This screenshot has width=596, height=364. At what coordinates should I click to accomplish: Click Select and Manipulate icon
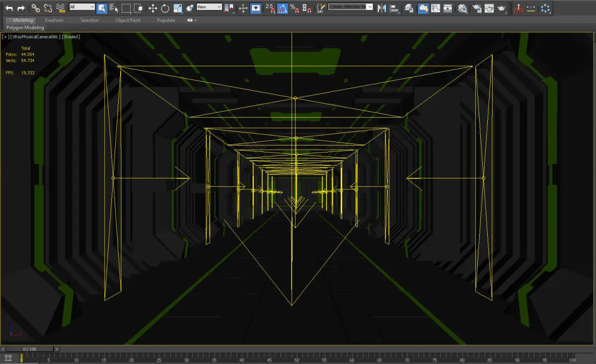[x=243, y=8]
